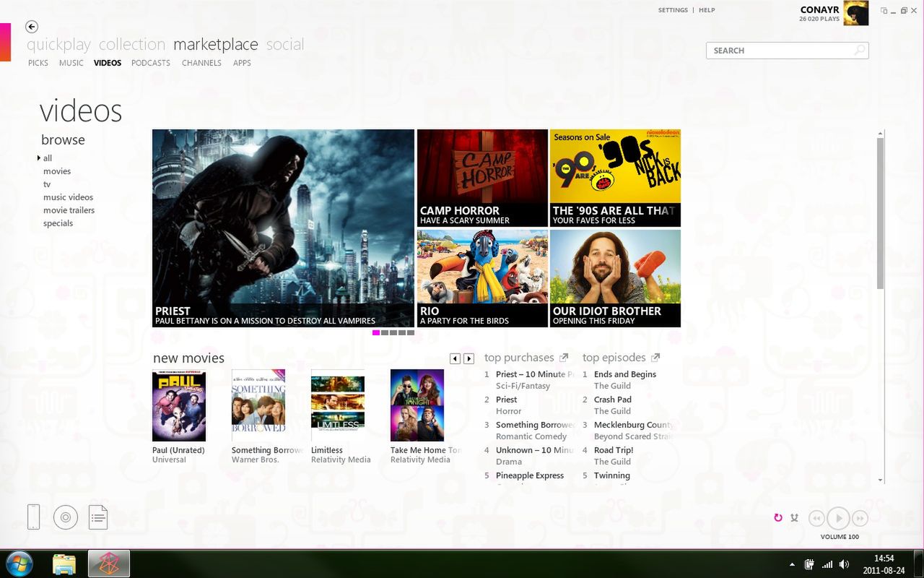Open 'Ends and Begins' top episode
This screenshot has height=578, width=924.
pyautogui.click(x=625, y=374)
